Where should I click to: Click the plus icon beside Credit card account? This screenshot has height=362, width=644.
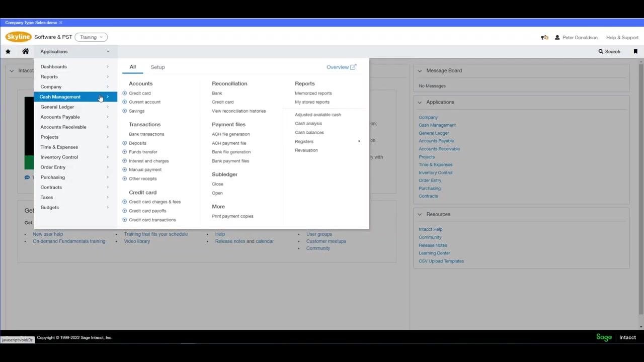coord(125,93)
